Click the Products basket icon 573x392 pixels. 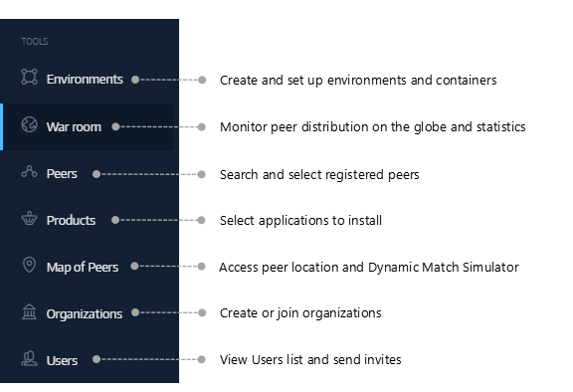(29, 218)
